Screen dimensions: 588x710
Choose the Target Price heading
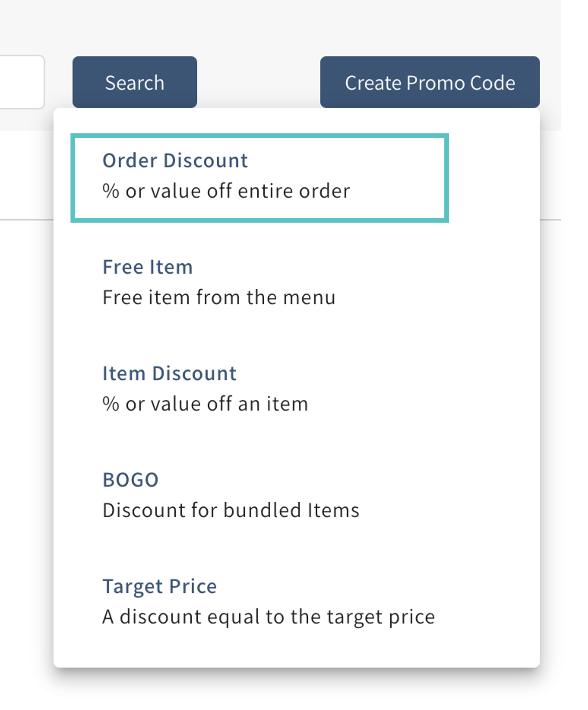[160, 586]
